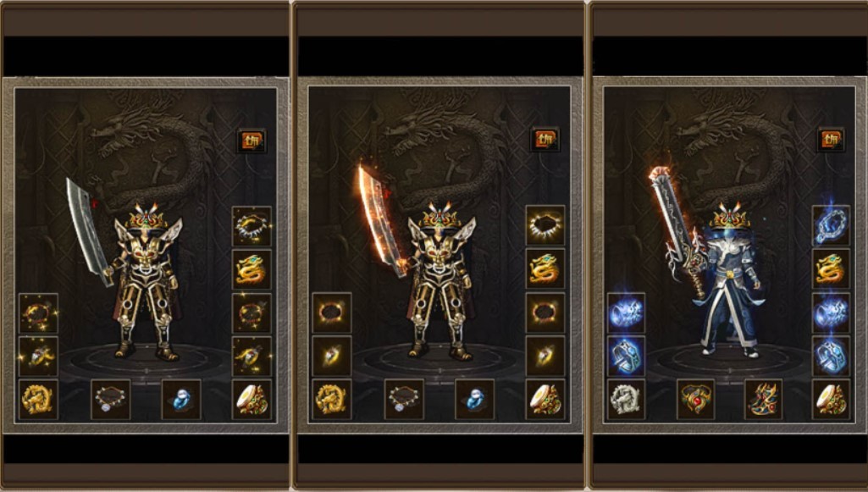
Task: Click the golden dragon slot in the blue-robed panel
Action: click(x=831, y=269)
